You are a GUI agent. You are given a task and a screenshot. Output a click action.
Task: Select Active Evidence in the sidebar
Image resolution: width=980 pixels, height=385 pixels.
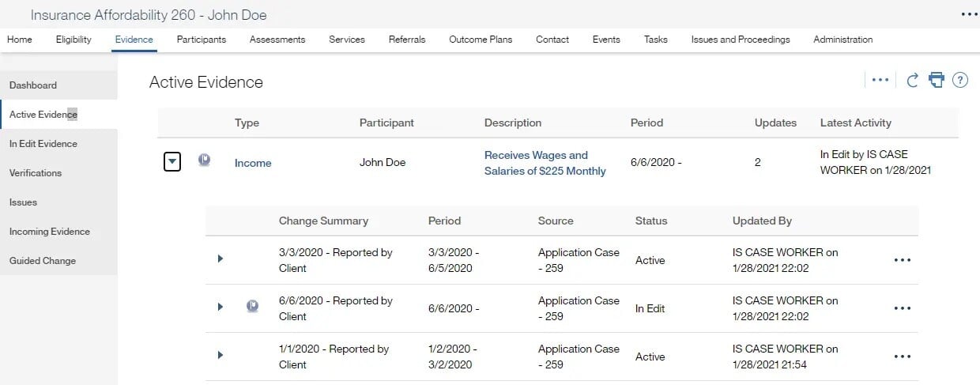pos(58,115)
